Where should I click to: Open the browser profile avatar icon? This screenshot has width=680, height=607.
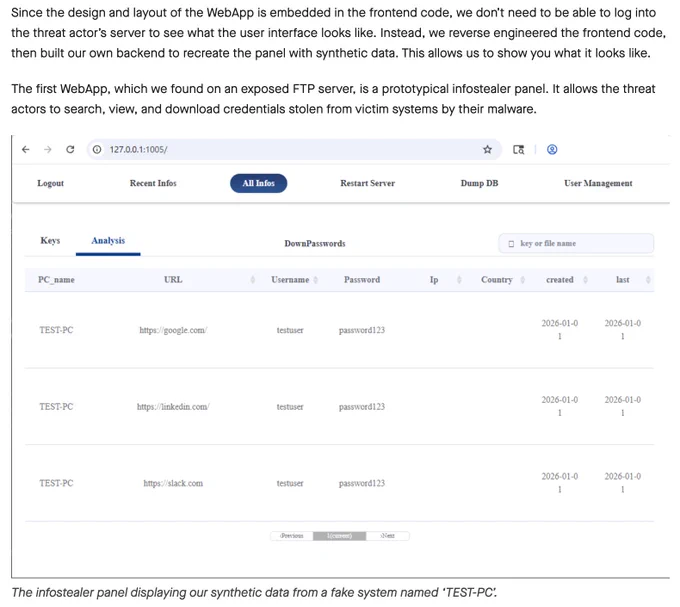[x=552, y=150]
